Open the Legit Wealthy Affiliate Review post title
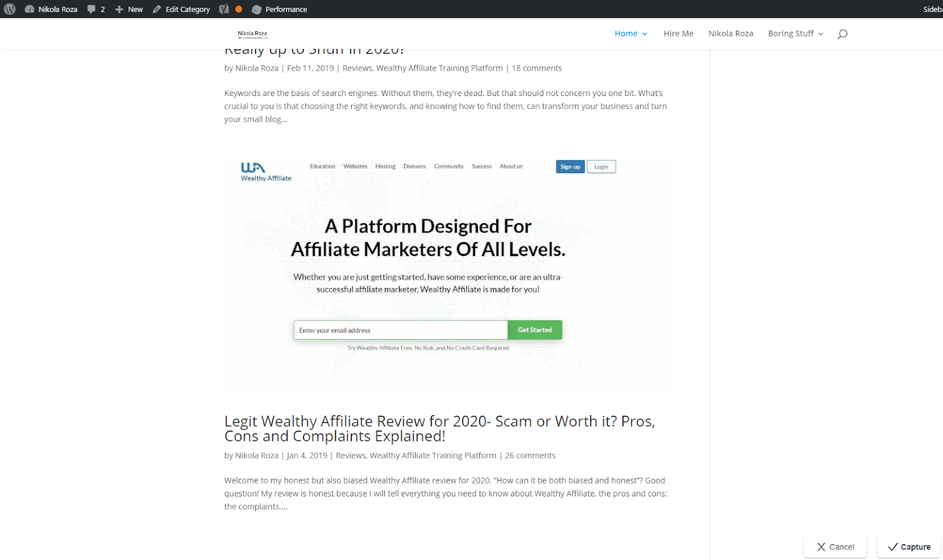Image resolution: width=943 pixels, height=560 pixels. [440, 429]
